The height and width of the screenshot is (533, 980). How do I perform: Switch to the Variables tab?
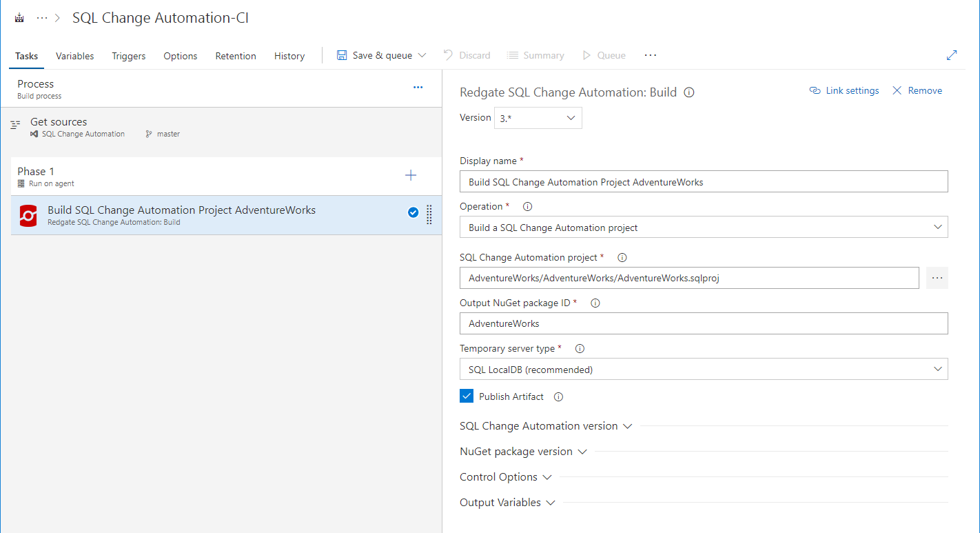[x=74, y=56]
